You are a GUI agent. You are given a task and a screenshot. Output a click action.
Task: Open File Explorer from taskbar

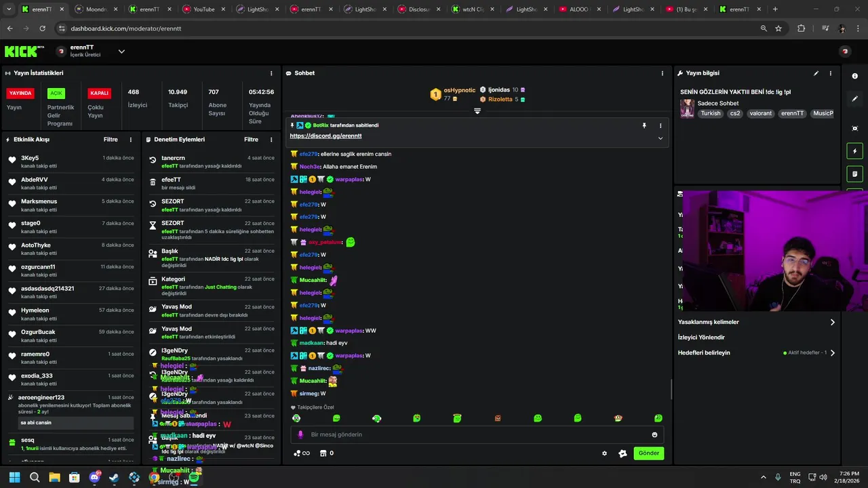click(54, 478)
